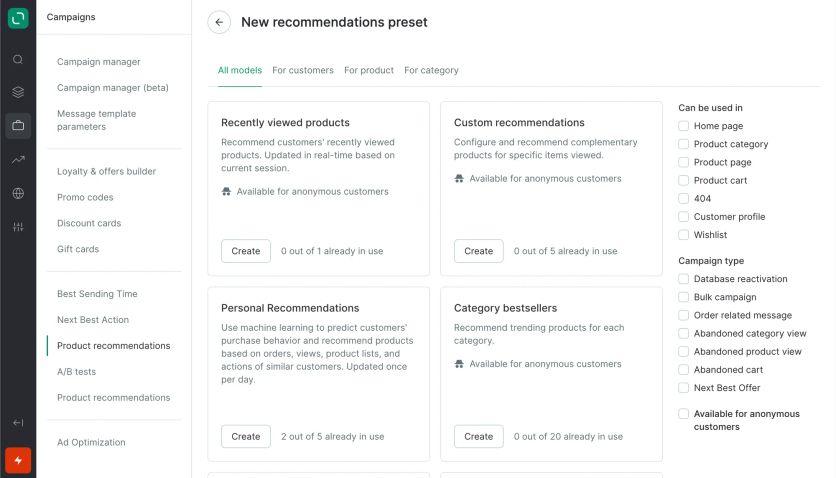Open Campaigns via the briefcase icon
Image resolution: width=836 pixels, height=478 pixels.
click(x=18, y=125)
